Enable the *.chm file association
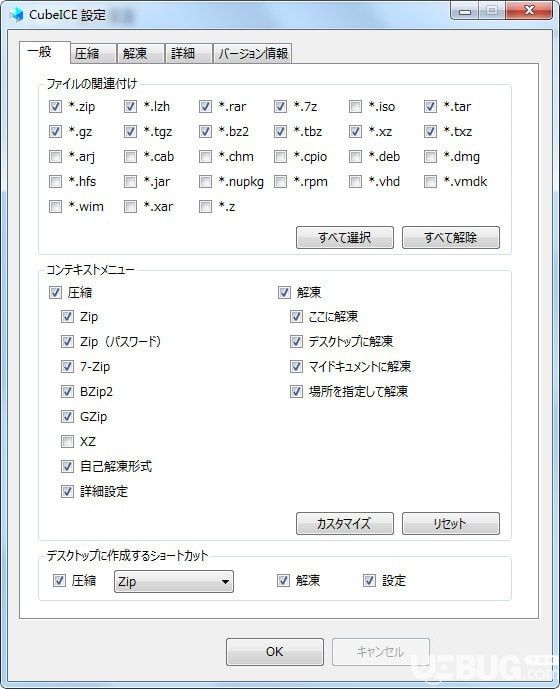Viewport: 560px width, 689px height. (x=205, y=156)
